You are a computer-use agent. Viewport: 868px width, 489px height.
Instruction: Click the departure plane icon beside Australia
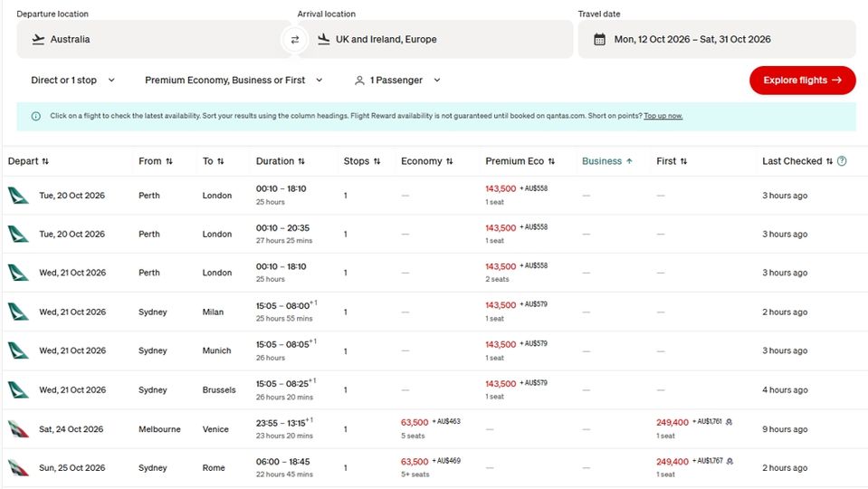(38, 39)
